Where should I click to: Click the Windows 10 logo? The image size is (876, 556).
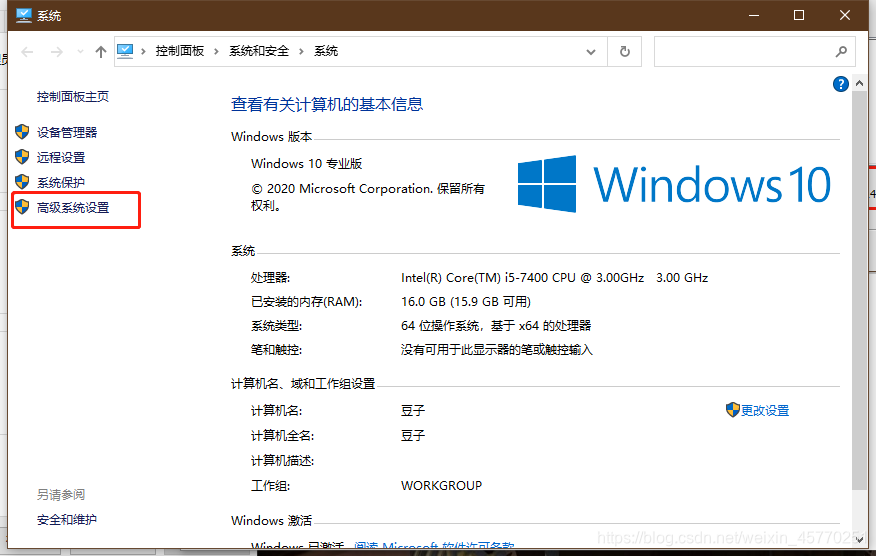674,184
